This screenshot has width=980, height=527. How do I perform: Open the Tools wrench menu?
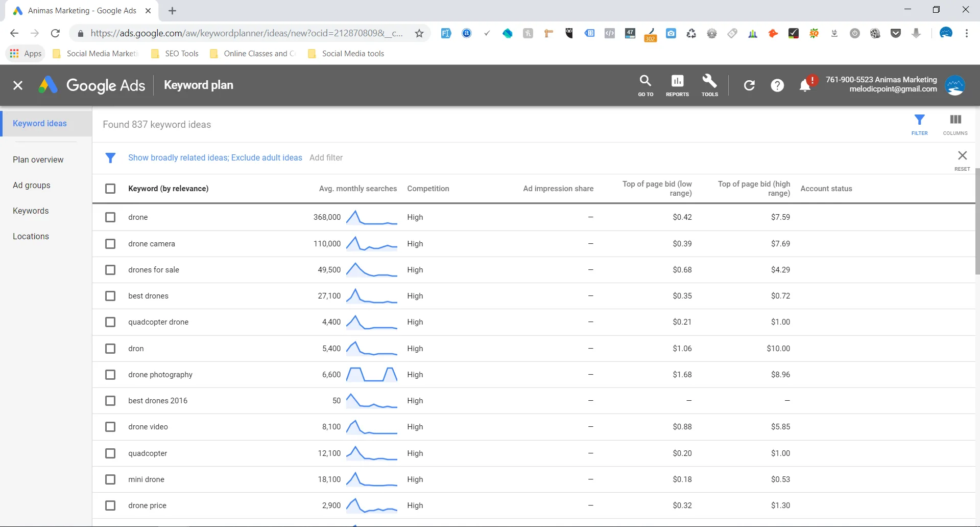(709, 85)
